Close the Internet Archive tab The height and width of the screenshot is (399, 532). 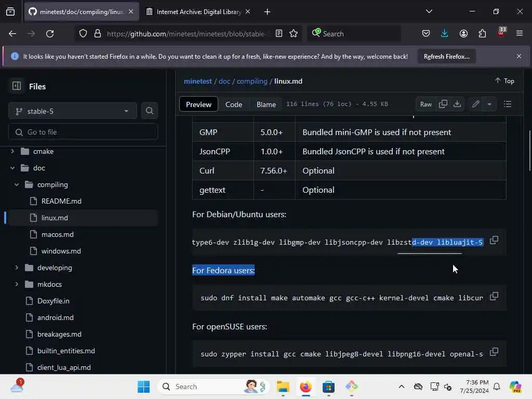pyautogui.click(x=248, y=12)
